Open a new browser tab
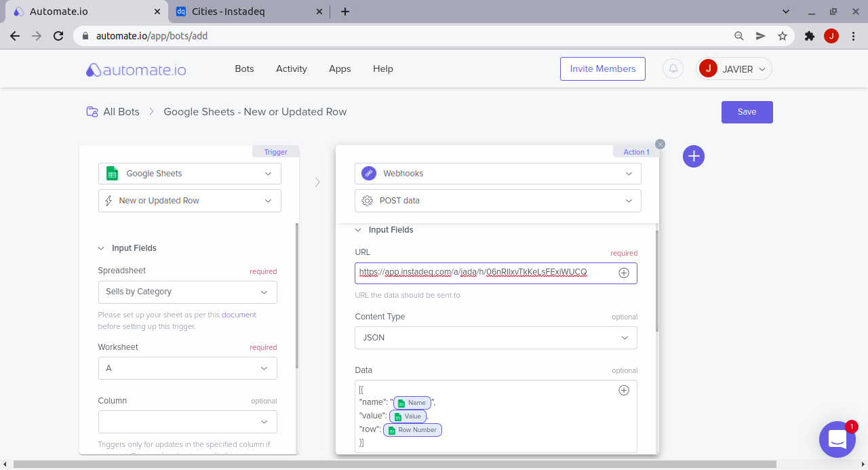 [345, 12]
